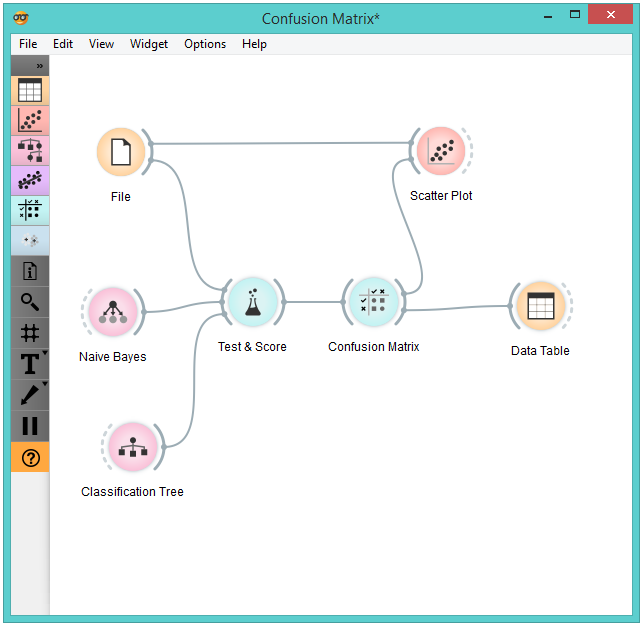Open the Evaluate category in sidebar

30,210
